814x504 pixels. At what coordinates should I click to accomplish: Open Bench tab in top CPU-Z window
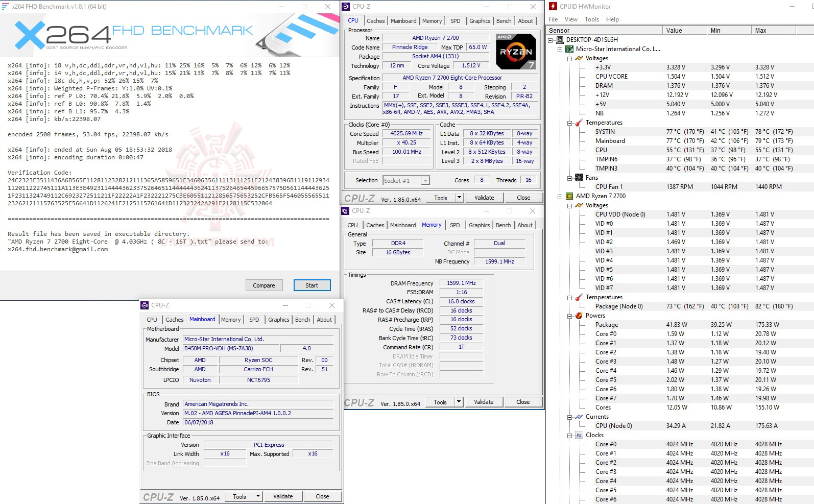504,21
